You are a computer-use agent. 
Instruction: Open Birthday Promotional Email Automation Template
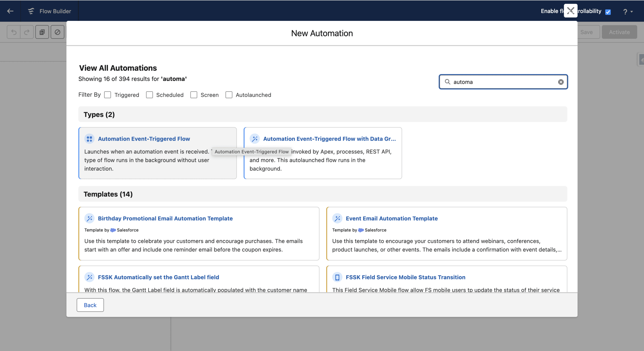click(x=165, y=218)
